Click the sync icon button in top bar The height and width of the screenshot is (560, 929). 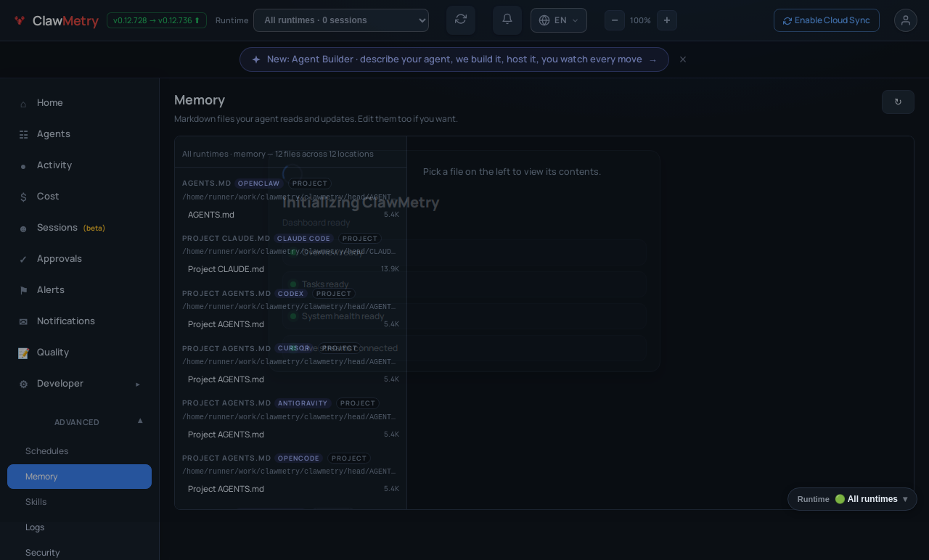[461, 20]
